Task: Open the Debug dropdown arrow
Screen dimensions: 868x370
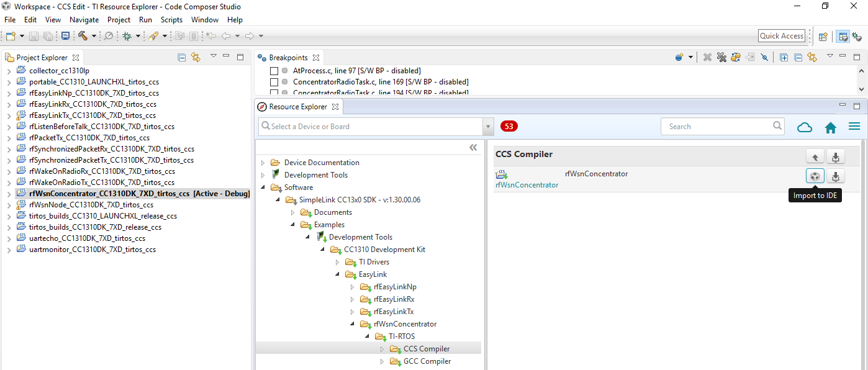Action: click(138, 36)
